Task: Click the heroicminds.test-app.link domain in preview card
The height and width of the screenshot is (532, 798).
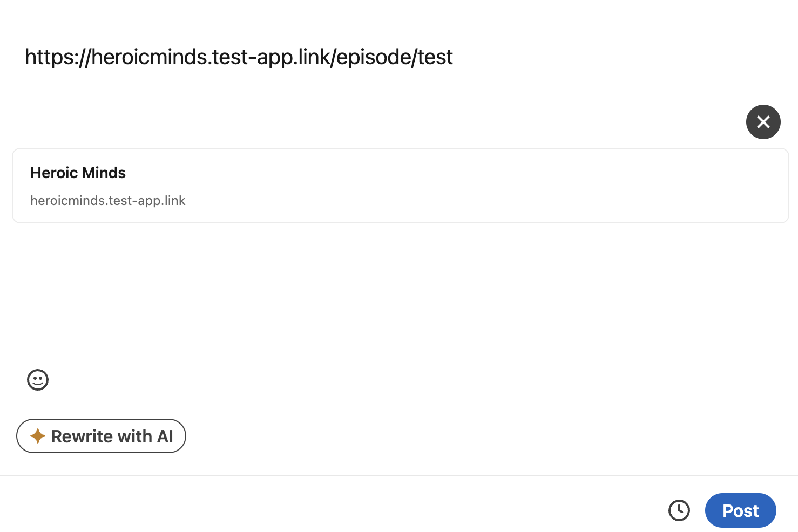Action: [x=107, y=201]
